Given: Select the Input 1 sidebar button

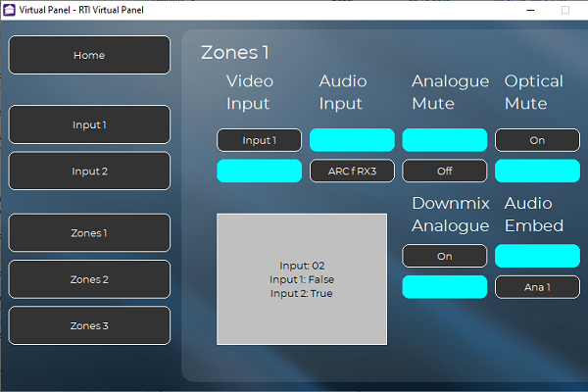Looking at the screenshot, I should 89,124.
